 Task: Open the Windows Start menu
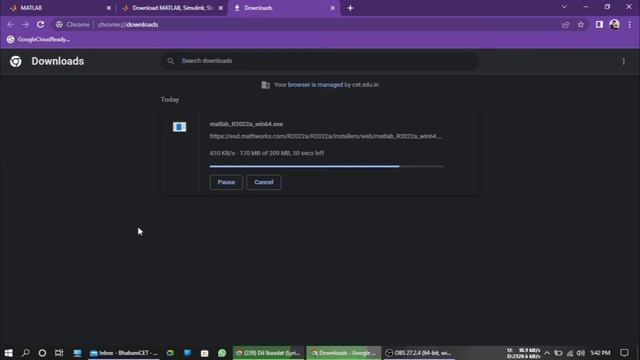coord(8,352)
